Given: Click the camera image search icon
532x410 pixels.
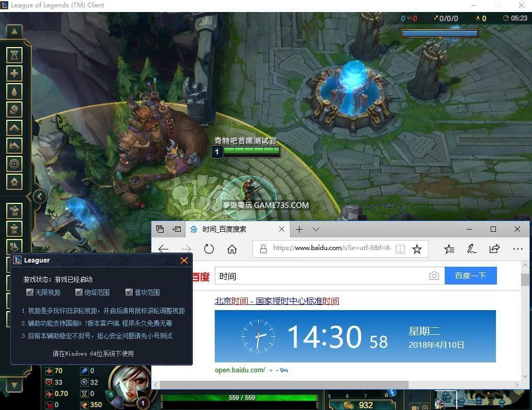Looking at the screenshot, I should pos(434,276).
